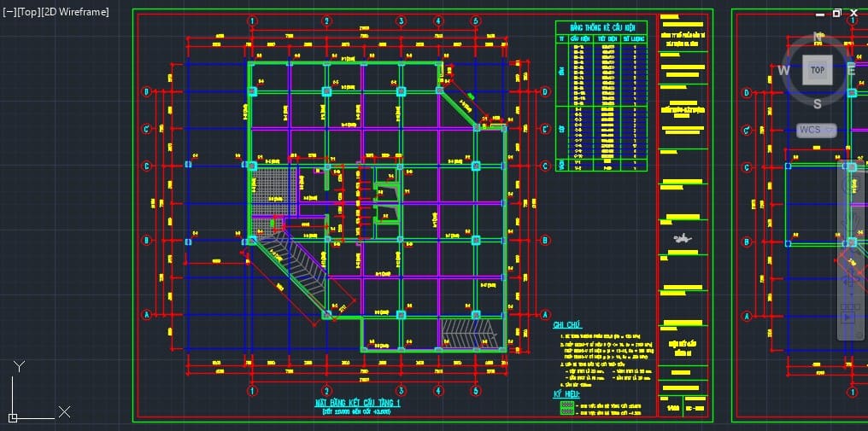Open the [−] viewport controls menu
The image size is (868, 431).
pos(9,12)
